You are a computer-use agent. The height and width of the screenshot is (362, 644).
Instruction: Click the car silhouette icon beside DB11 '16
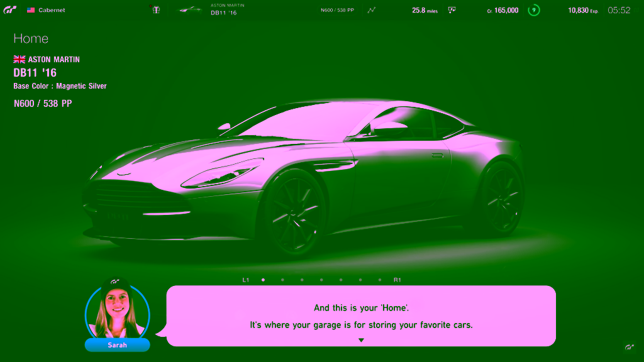187,8
